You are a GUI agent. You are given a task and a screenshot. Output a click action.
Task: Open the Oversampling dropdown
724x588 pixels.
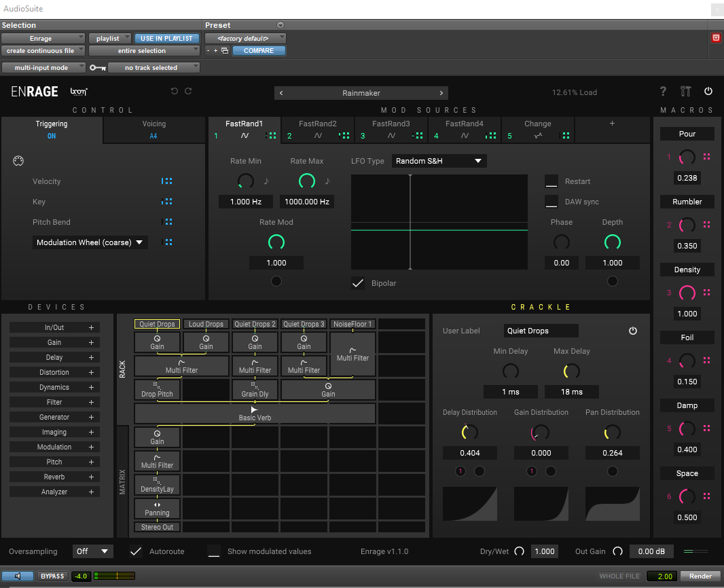94,551
